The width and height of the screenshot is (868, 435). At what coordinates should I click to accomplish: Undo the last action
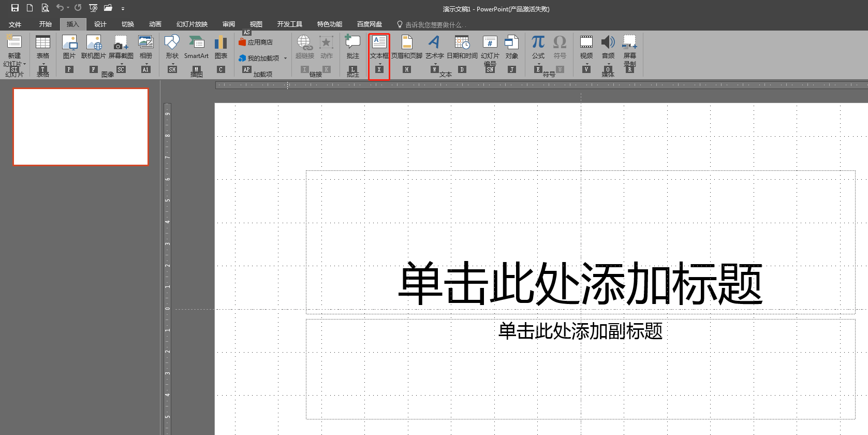(60, 8)
